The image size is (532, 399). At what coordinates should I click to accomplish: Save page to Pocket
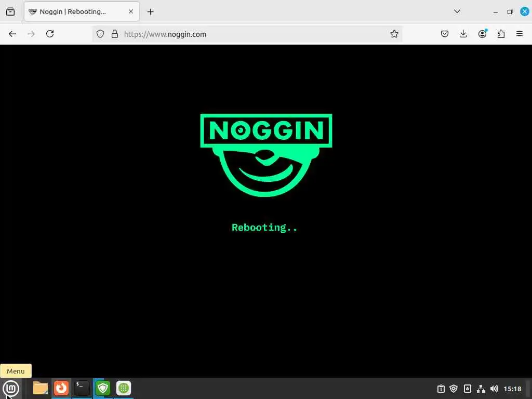pyautogui.click(x=445, y=34)
